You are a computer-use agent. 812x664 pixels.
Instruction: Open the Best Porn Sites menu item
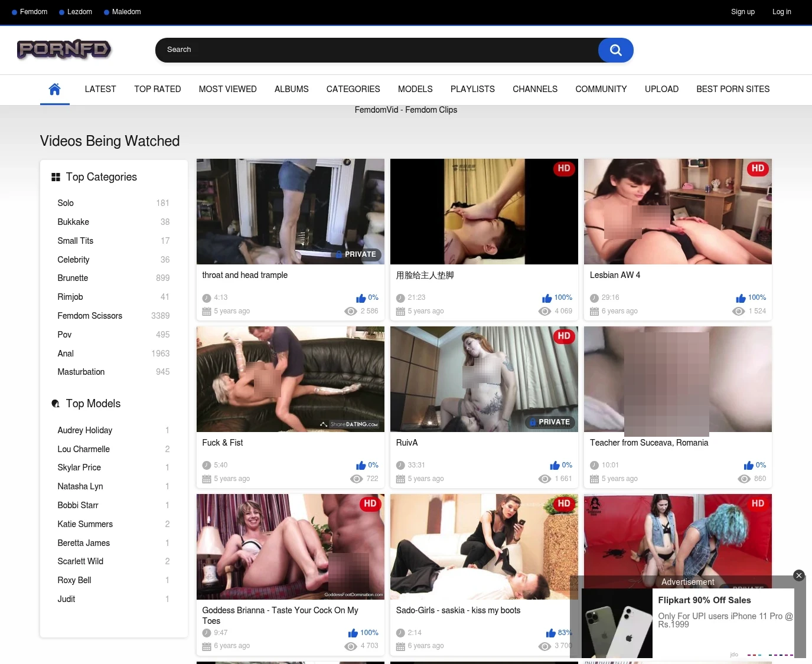click(733, 89)
